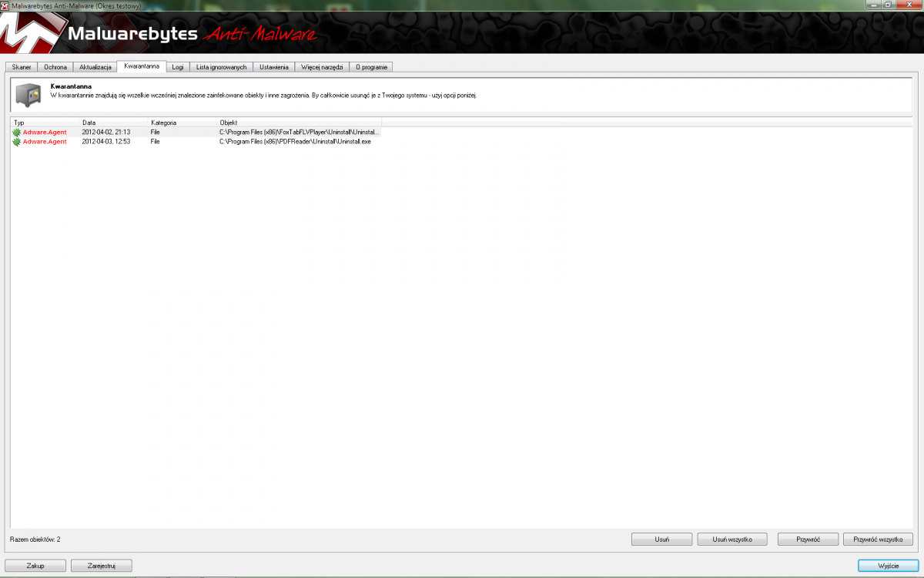Click the File category of the PDFReader row
This screenshot has height=578, width=924.
tap(156, 142)
